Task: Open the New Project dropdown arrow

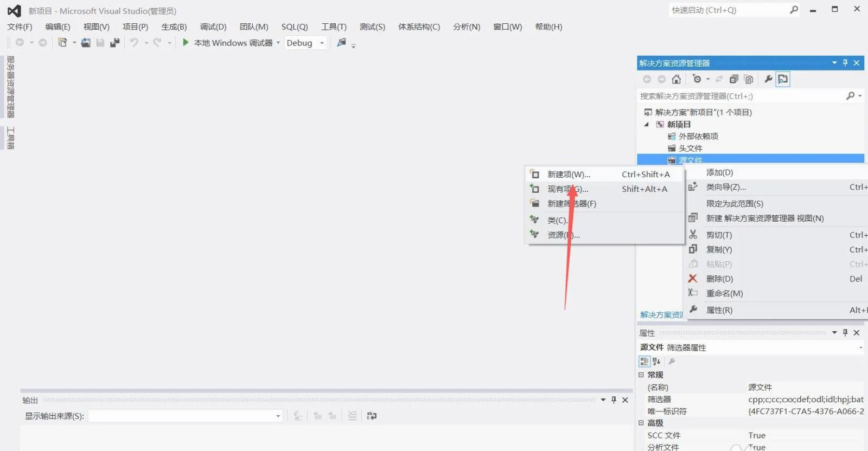Action: [74, 43]
